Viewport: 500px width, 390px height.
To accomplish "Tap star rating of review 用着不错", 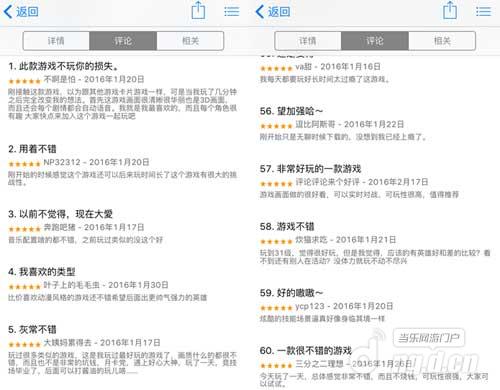I will click(24, 164).
